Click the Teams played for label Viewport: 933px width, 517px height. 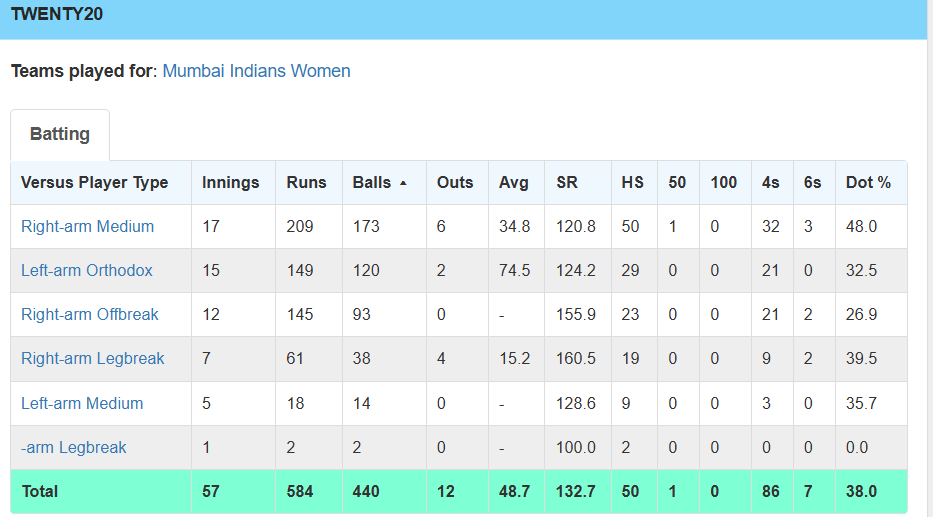[84, 71]
